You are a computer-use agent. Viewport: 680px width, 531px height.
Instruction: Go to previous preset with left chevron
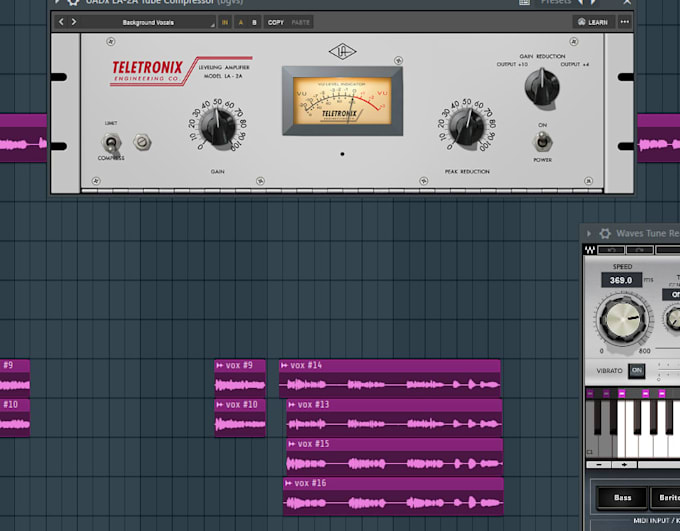coord(61,22)
